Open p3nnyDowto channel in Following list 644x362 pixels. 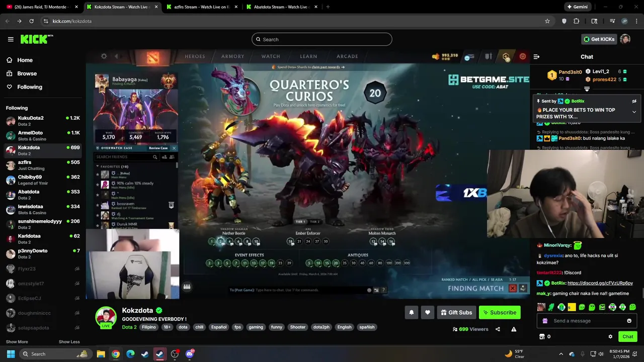coord(43,253)
